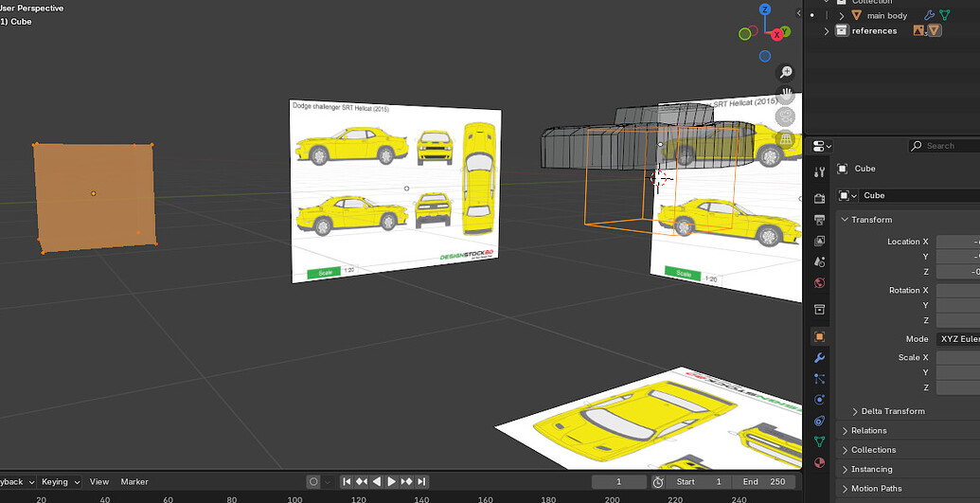Open the Modifiers properties tab

(x=819, y=358)
